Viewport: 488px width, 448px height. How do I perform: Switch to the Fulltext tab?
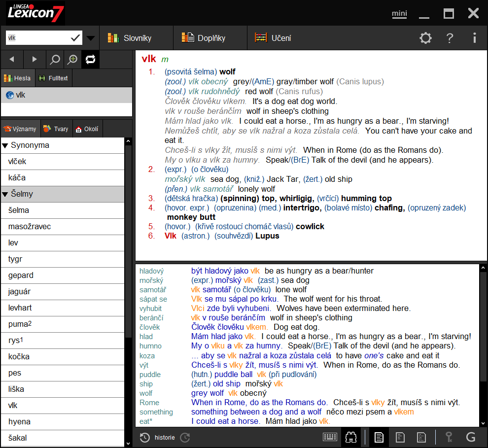pyautogui.click(x=53, y=78)
